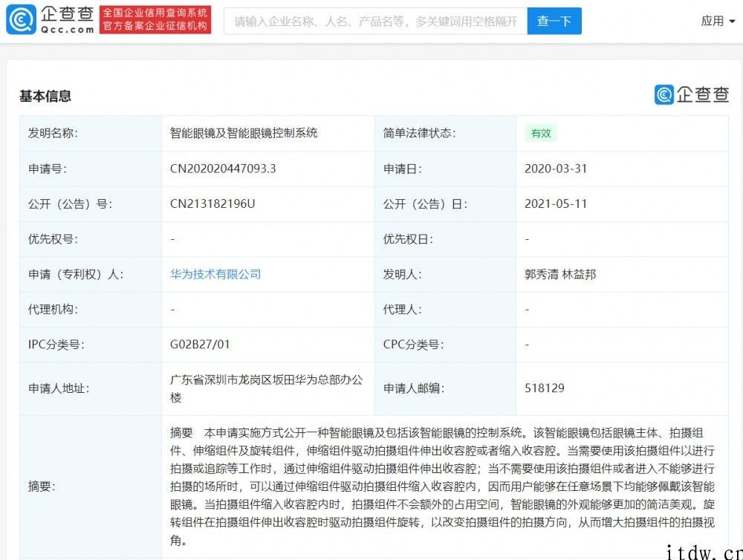The height and width of the screenshot is (560, 743).
Task: Click the 优先权号 label cell
Action: (x=90, y=239)
